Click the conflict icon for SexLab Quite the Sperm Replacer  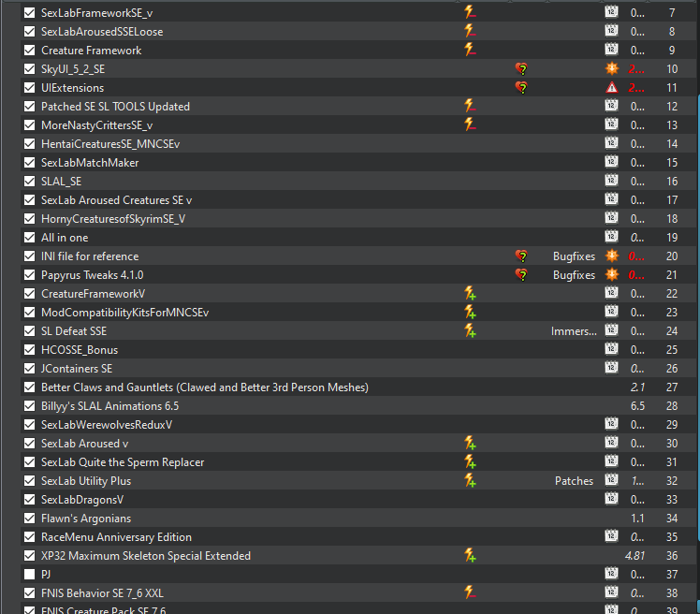470,461
